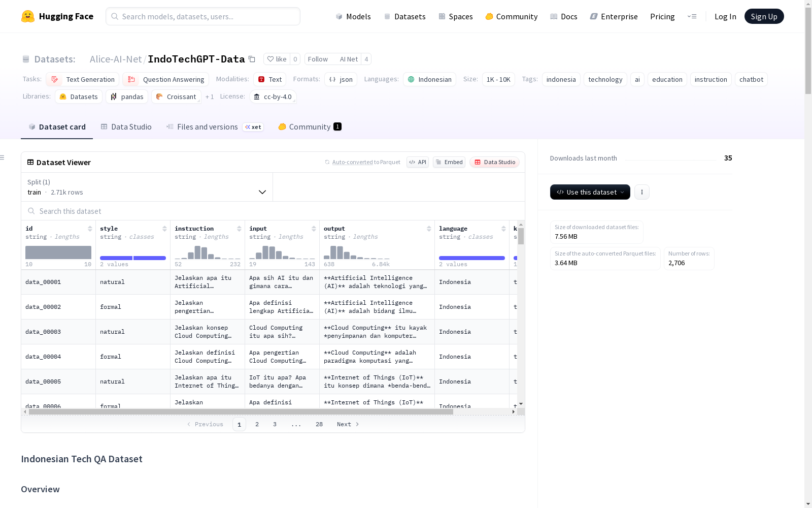Image resolution: width=812 pixels, height=508 pixels.
Task: Click the data_00003 id cell
Action: (58, 332)
